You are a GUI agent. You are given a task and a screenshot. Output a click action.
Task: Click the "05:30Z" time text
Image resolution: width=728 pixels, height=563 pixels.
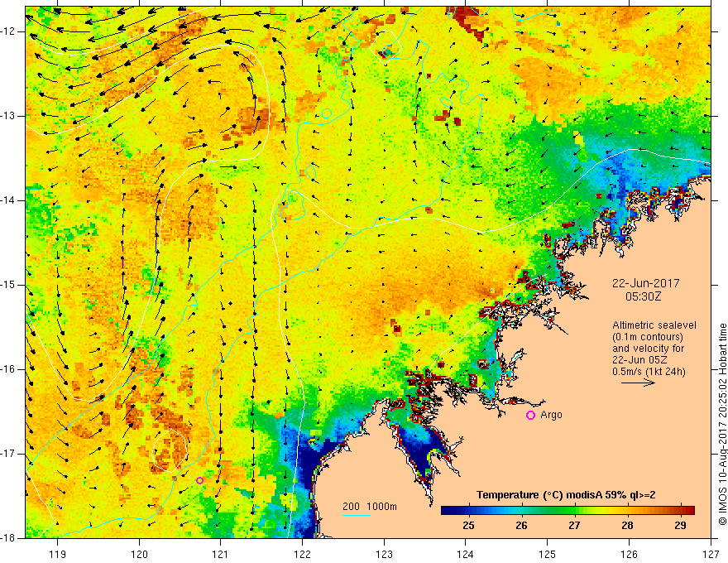(x=643, y=296)
